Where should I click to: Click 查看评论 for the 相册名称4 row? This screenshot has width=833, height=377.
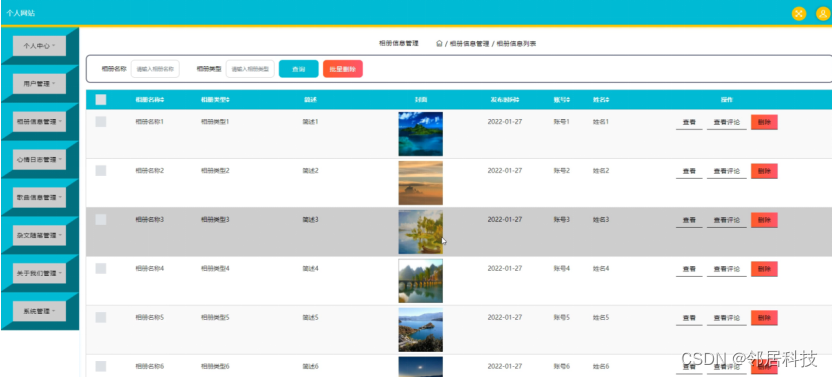pyautogui.click(x=726, y=269)
